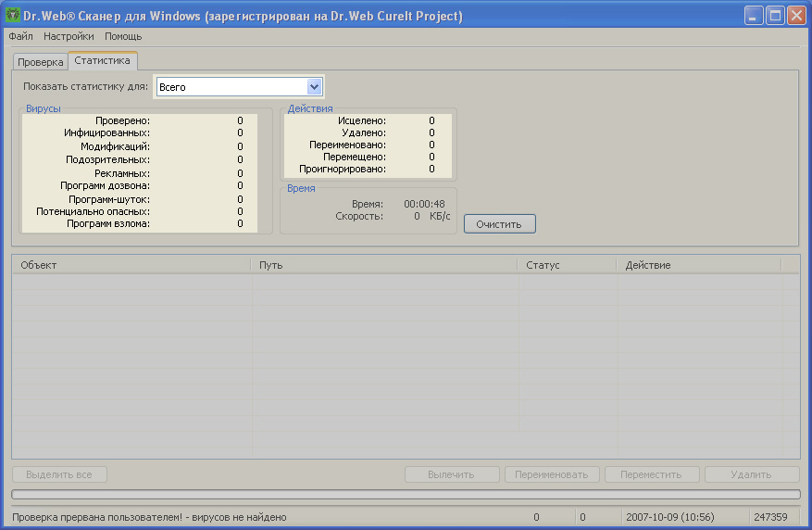Open the Настройки menu
The height and width of the screenshot is (530, 812).
coord(69,36)
